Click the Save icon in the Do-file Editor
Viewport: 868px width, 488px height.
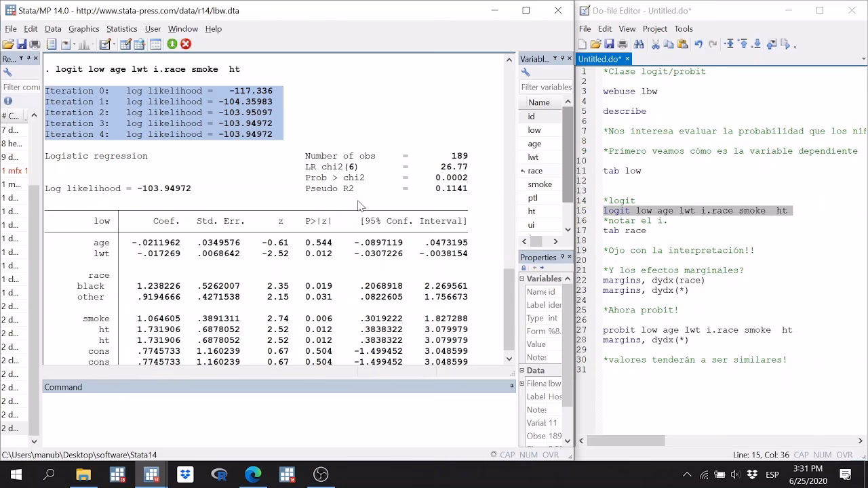[x=609, y=44]
